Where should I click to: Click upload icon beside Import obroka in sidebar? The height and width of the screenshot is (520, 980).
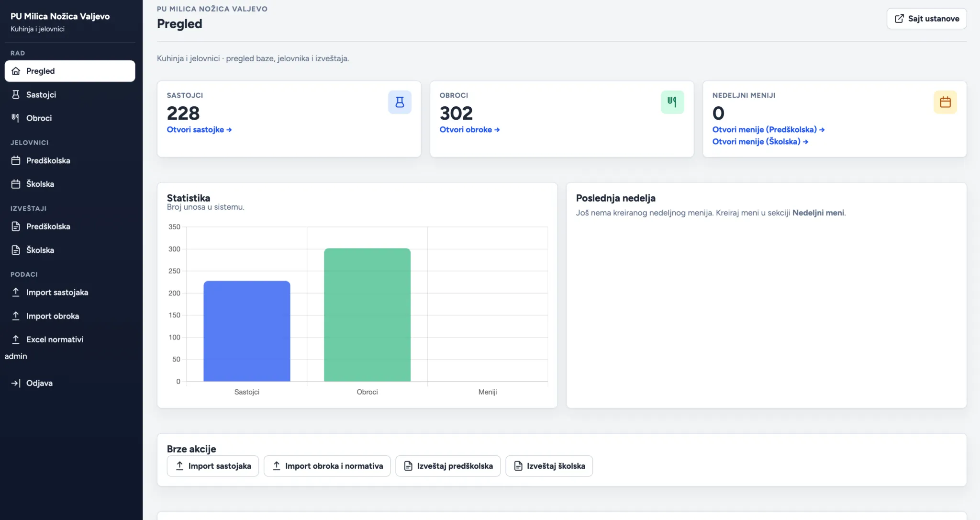tap(16, 316)
